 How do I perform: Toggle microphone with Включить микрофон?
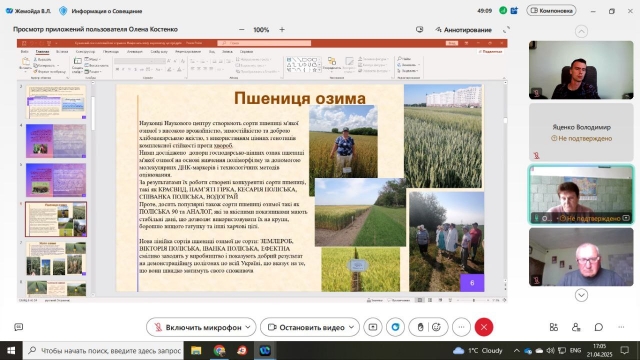pyautogui.click(x=197, y=327)
